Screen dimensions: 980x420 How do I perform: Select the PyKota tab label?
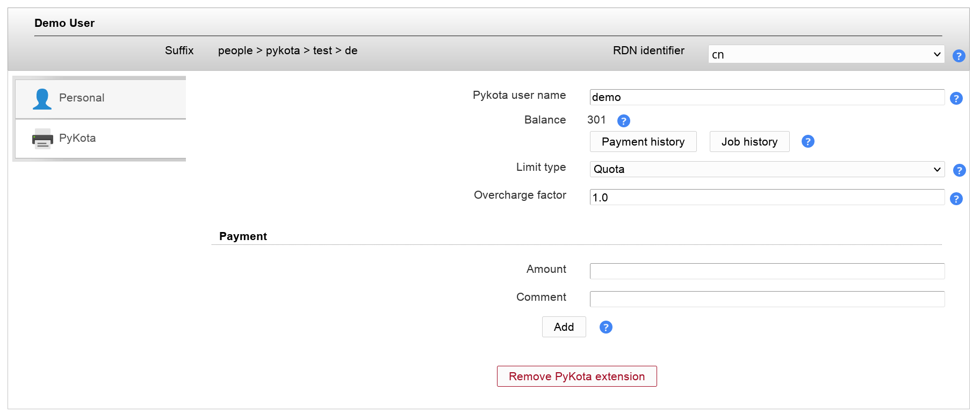click(77, 138)
